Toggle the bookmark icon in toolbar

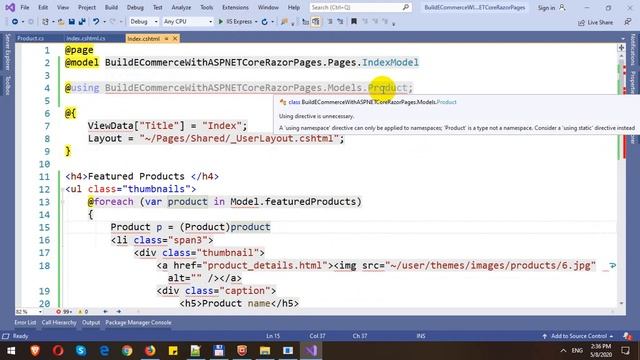[x=354, y=22]
